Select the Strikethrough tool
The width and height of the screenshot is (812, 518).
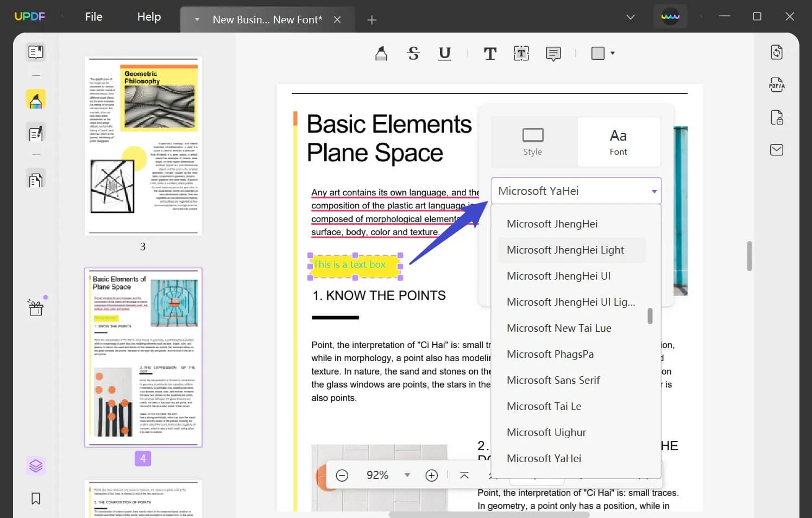[413, 53]
